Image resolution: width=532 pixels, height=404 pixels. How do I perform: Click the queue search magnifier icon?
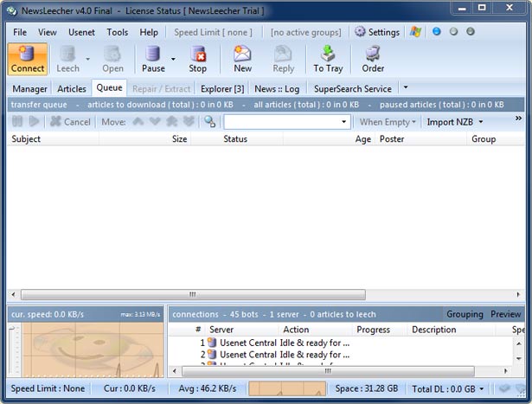[209, 121]
